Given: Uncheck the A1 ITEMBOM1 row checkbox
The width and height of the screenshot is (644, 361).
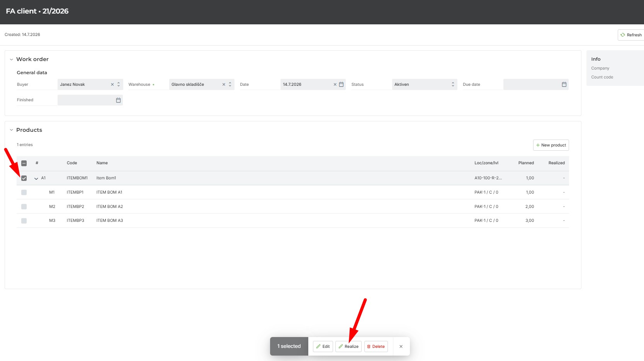Looking at the screenshot, I should [x=24, y=178].
